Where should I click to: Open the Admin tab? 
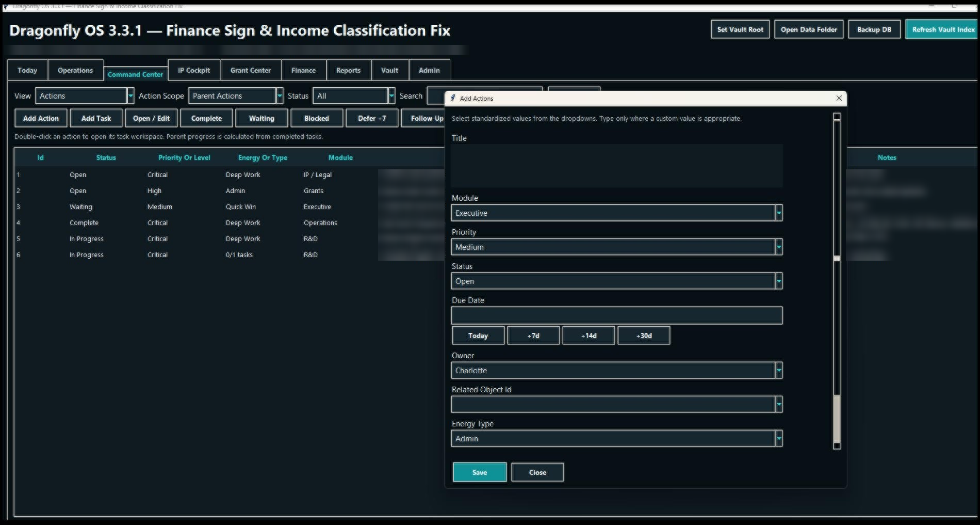tap(429, 70)
